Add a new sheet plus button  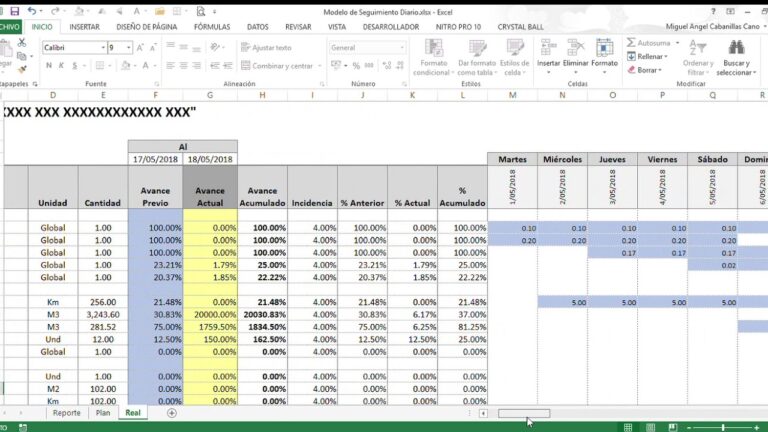(171, 413)
